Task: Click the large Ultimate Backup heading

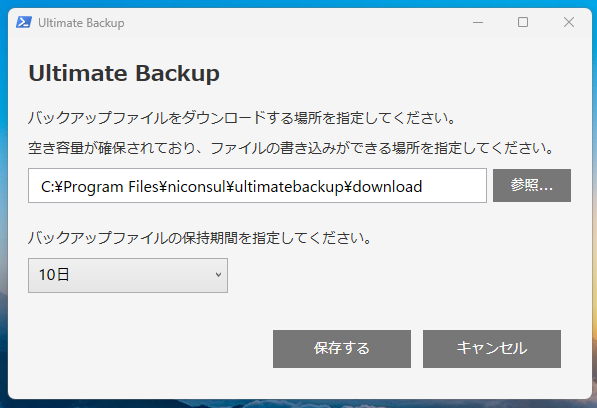Action: (124, 73)
